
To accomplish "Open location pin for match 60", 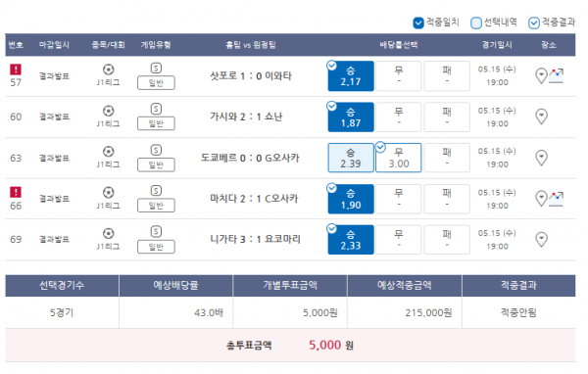I will 541,117.
